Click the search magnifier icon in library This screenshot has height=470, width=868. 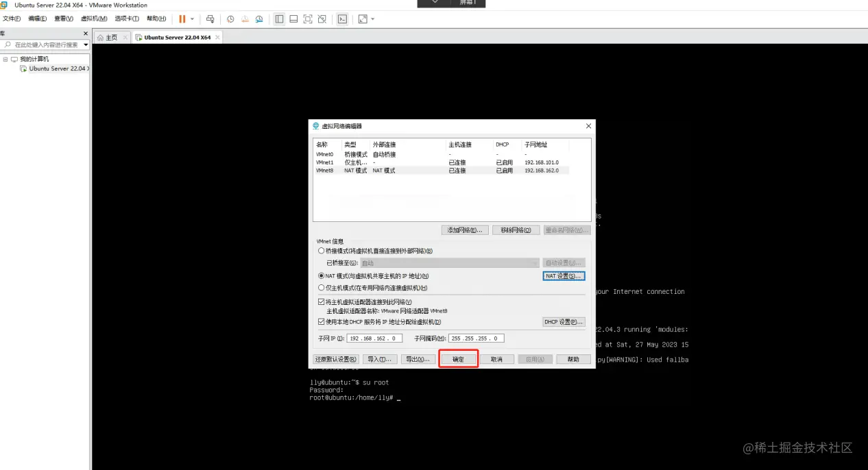8,45
